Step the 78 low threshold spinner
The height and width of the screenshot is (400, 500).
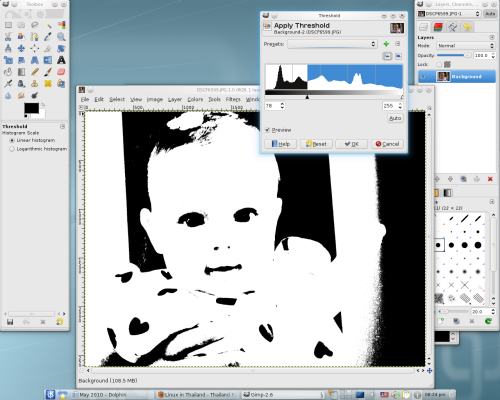pyautogui.click(x=282, y=106)
